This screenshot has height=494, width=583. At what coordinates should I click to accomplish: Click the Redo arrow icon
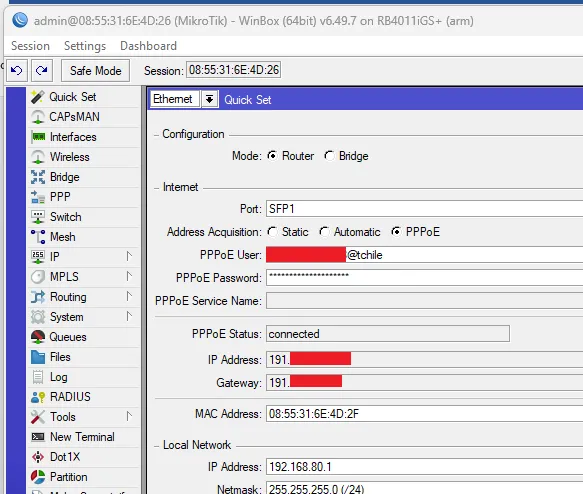tap(42, 70)
